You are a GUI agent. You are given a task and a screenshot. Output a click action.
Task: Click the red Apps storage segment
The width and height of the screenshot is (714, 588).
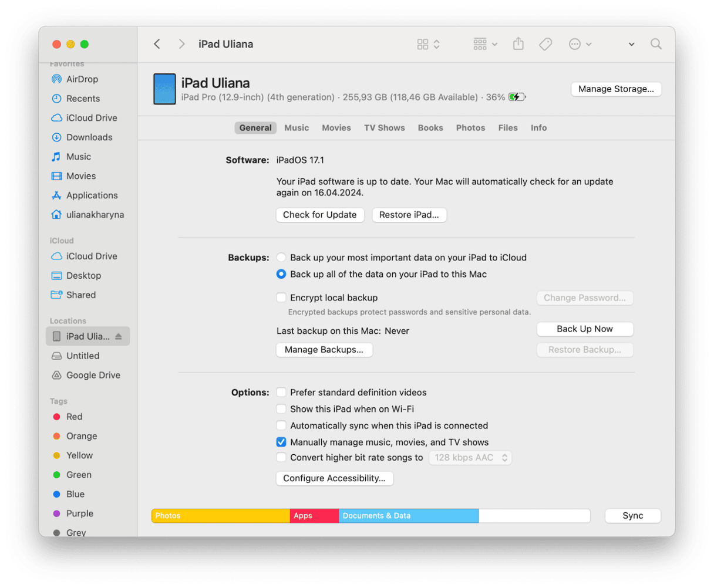tap(315, 516)
